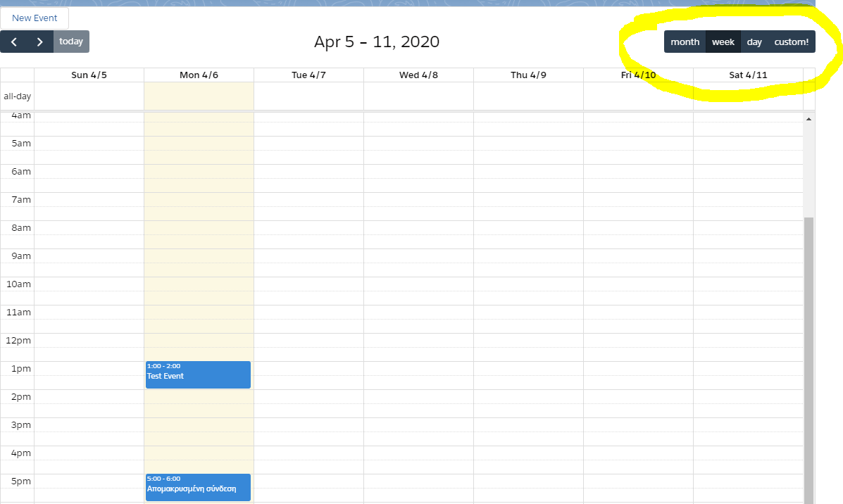Viewport: 843px width, 504px height.
Task: Select the Tue 4/7 column header
Action: (308, 75)
